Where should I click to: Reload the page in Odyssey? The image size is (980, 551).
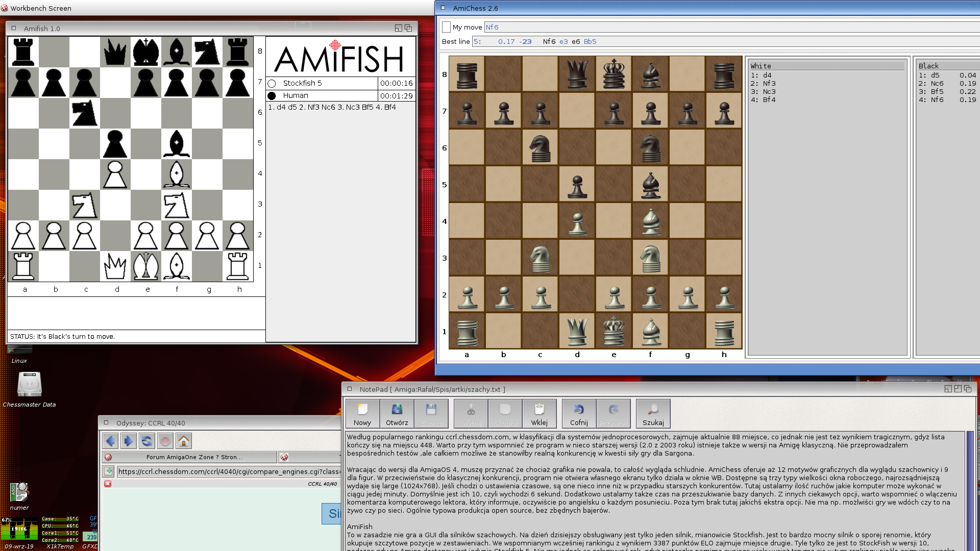(146, 441)
